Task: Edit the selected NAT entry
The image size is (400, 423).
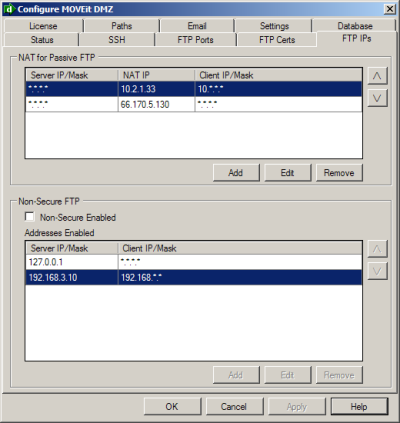Action: click(287, 173)
